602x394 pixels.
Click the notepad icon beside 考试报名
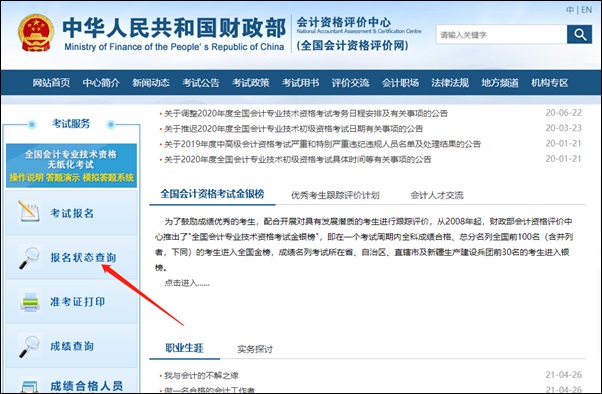[x=29, y=212]
